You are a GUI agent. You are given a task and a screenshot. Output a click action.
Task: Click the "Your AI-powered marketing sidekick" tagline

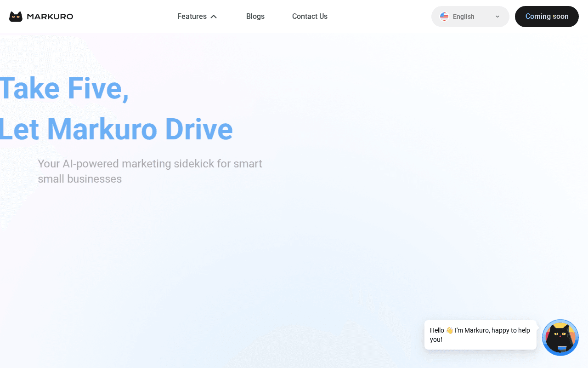pyautogui.click(x=150, y=171)
